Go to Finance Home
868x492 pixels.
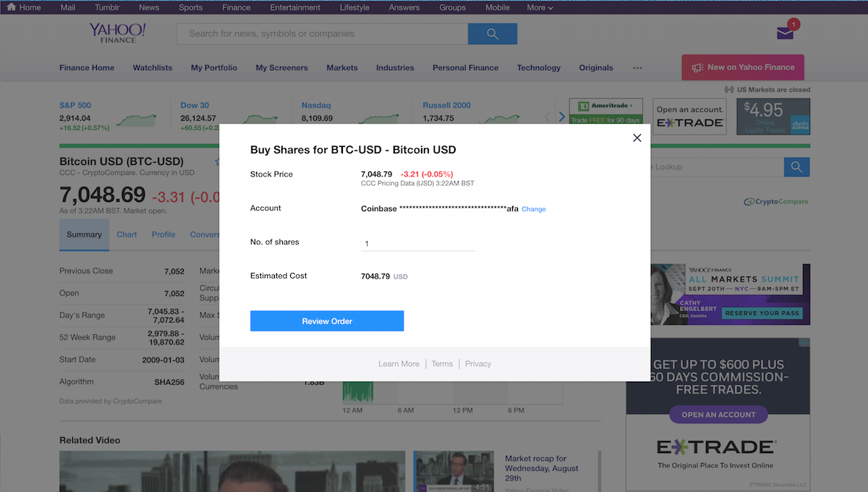87,67
